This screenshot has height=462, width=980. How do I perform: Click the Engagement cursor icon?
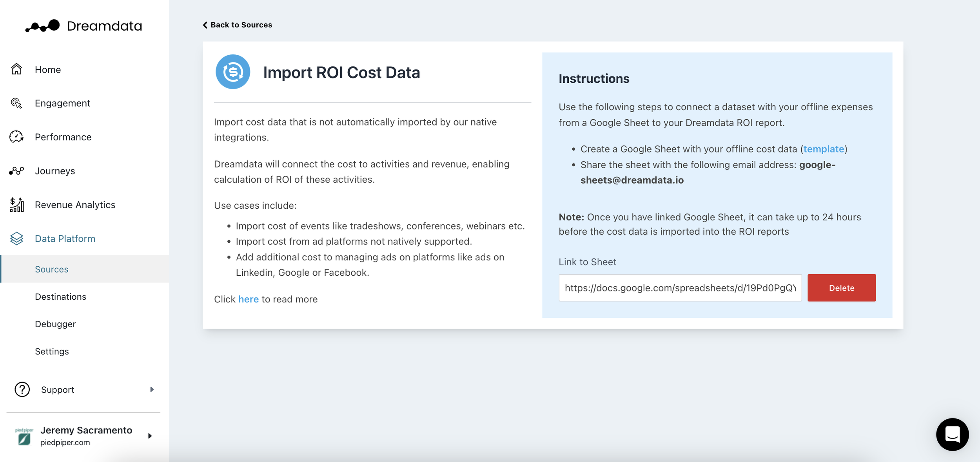pyautogui.click(x=16, y=103)
